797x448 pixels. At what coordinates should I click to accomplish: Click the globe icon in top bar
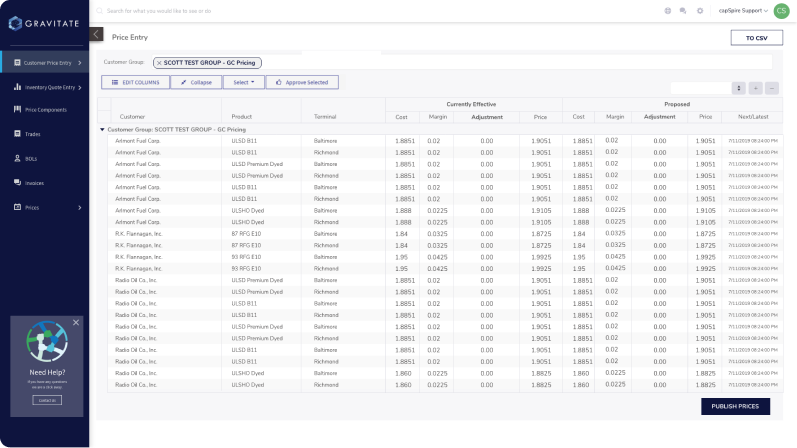point(667,10)
